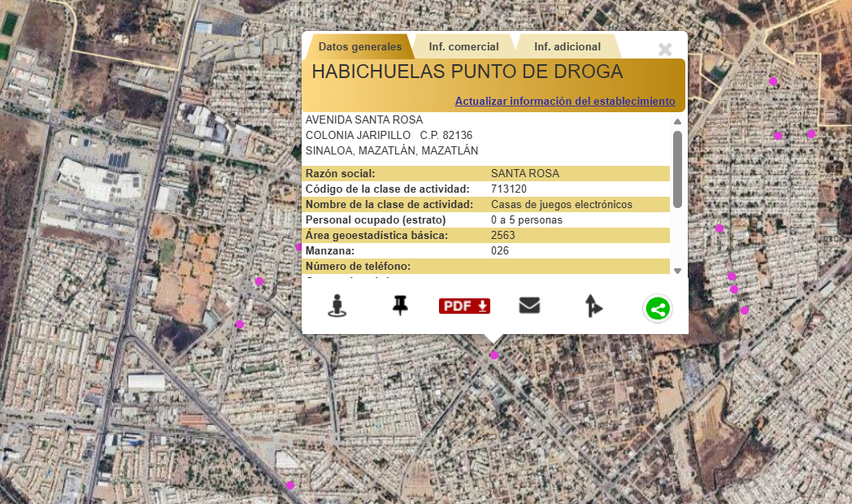Open Inf. comercial tab
Image resolution: width=852 pixels, height=504 pixels.
coord(463,46)
